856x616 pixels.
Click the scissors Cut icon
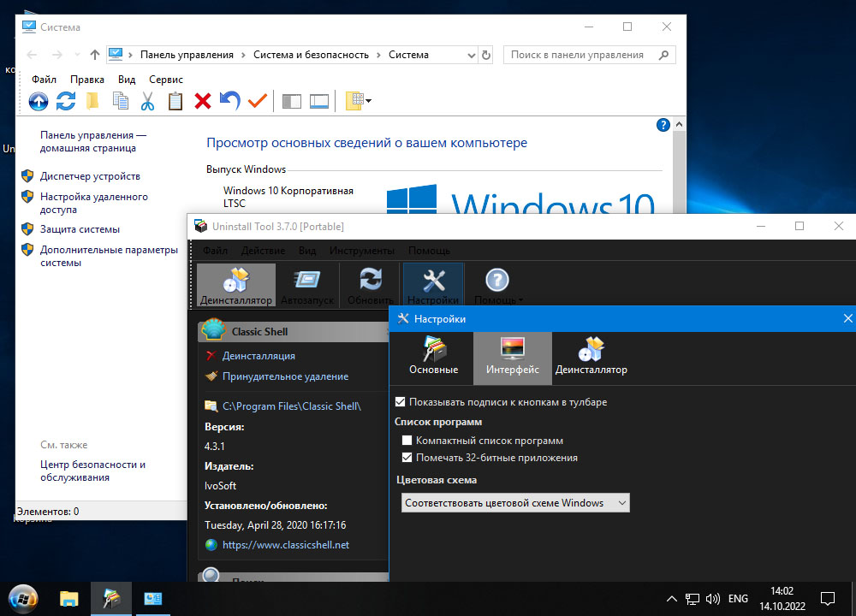click(x=147, y=101)
